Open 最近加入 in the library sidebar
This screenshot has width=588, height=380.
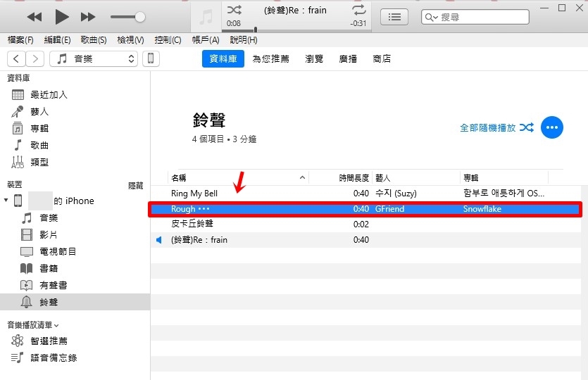(x=49, y=95)
